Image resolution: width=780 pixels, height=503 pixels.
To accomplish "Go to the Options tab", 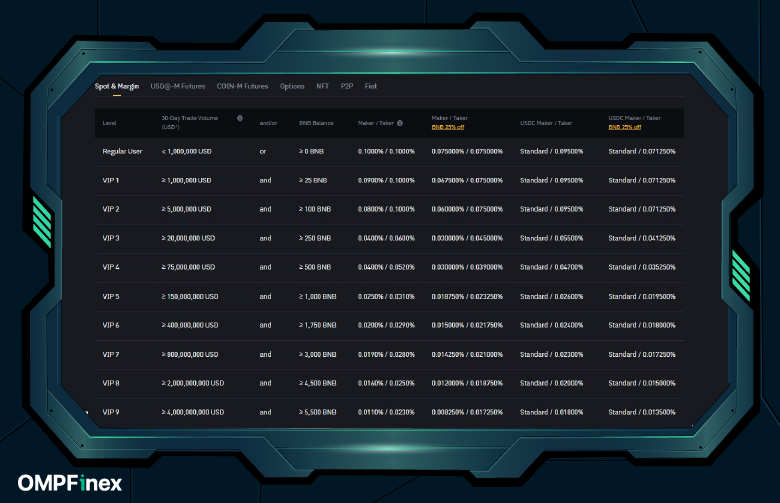I will point(292,87).
